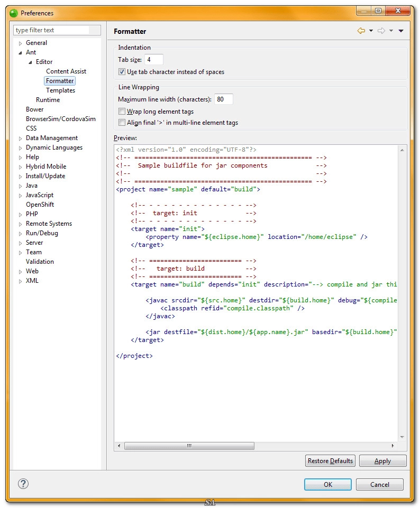Expand the Run/Debug node

(20, 234)
